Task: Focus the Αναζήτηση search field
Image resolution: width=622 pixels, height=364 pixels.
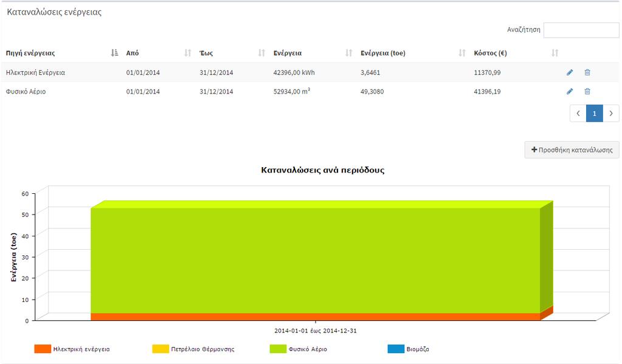Action: 581,30
